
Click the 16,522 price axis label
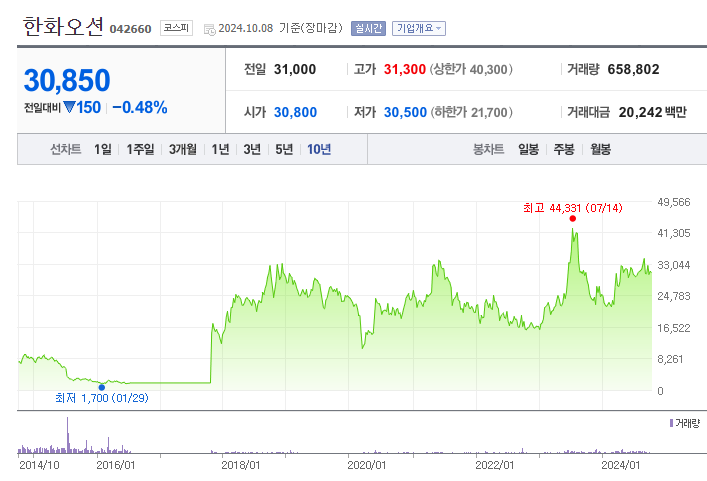pos(674,328)
